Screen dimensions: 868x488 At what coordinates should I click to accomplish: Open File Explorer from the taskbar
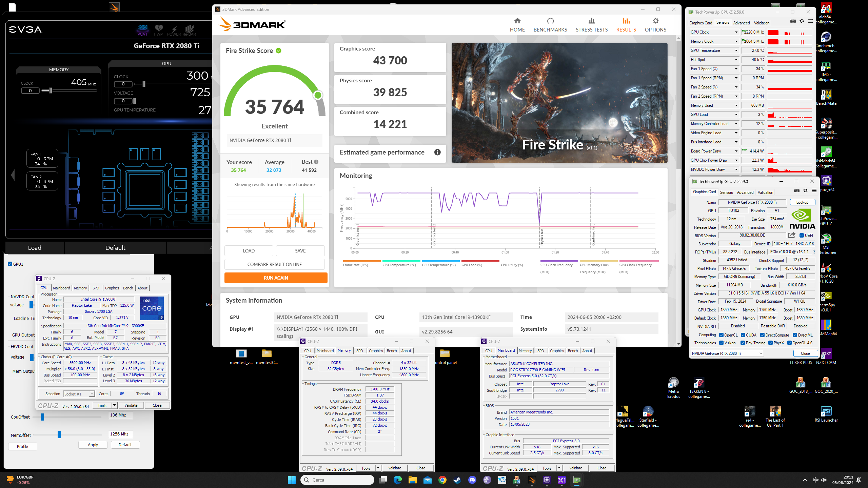(412, 480)
